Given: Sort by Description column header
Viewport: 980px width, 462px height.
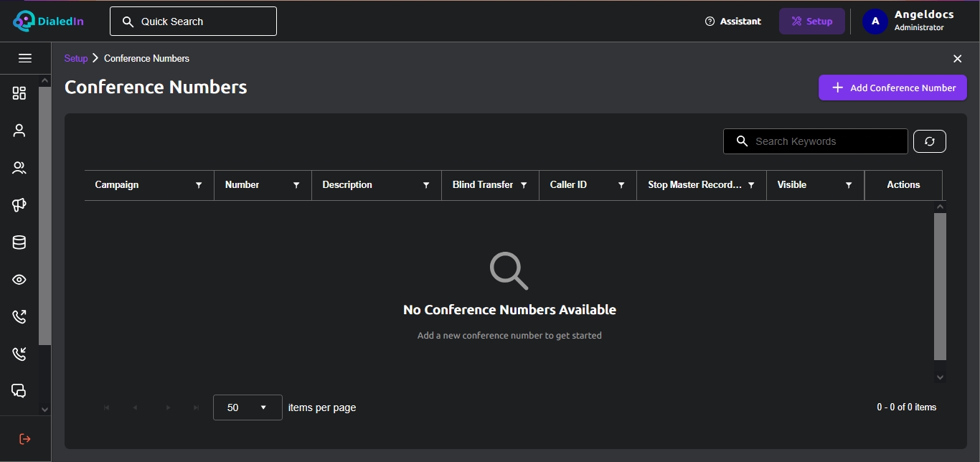Looking at the screenshot, I should pos(347,185).
